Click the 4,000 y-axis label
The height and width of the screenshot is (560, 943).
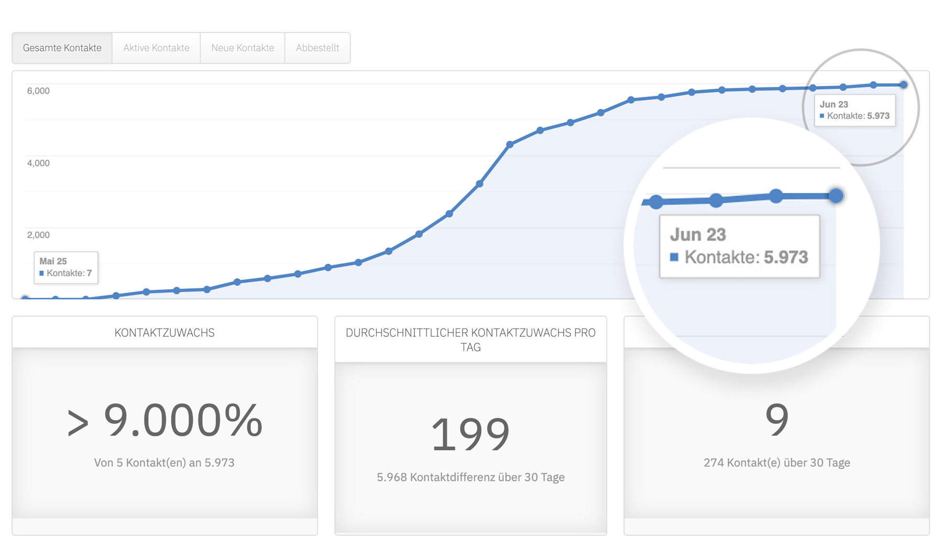[x=38, y=163]
